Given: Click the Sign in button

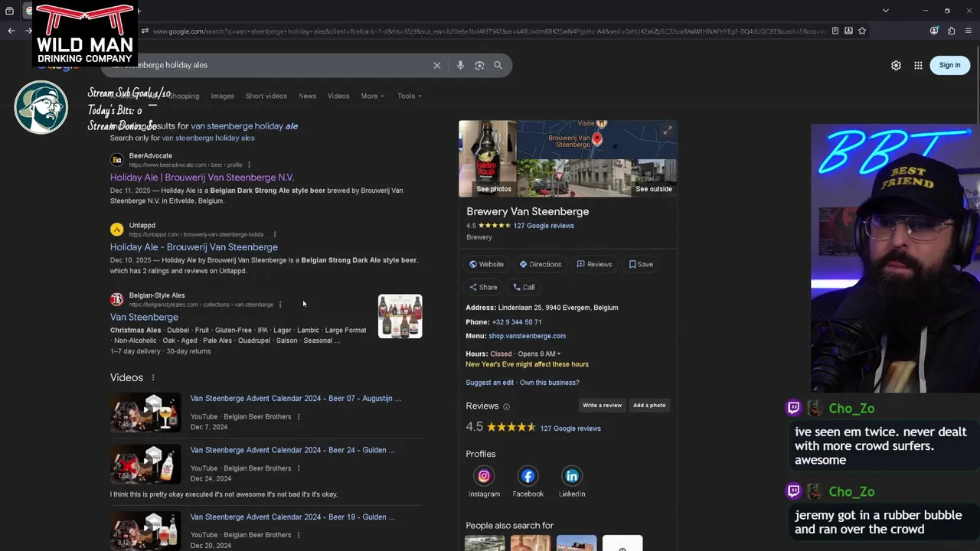Looking at the screenshot, I should pos(949,65).
